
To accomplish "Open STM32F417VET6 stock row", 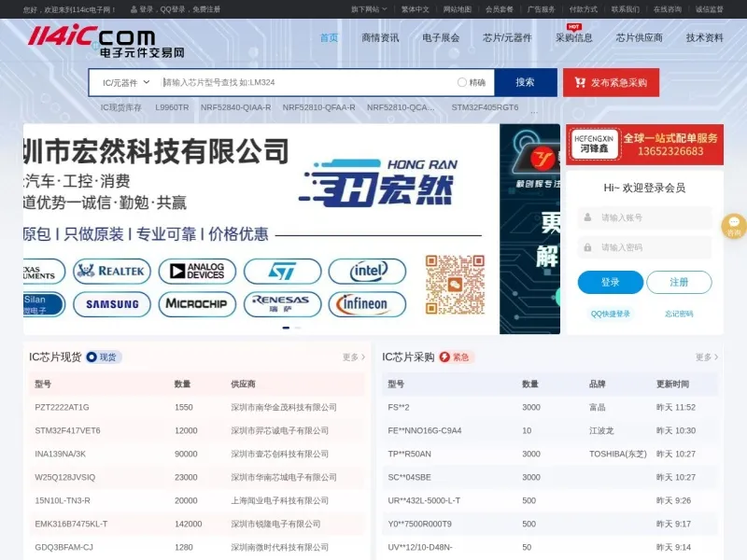I will [x=197, y=430].
